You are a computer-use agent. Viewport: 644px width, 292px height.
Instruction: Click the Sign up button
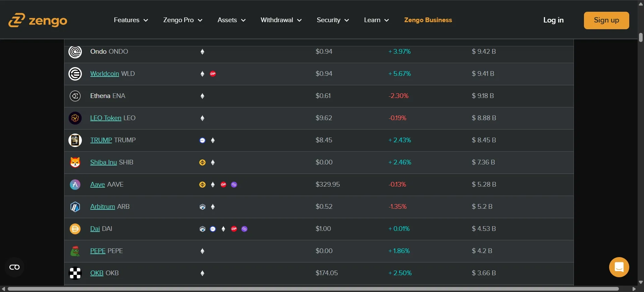(606, 20)
